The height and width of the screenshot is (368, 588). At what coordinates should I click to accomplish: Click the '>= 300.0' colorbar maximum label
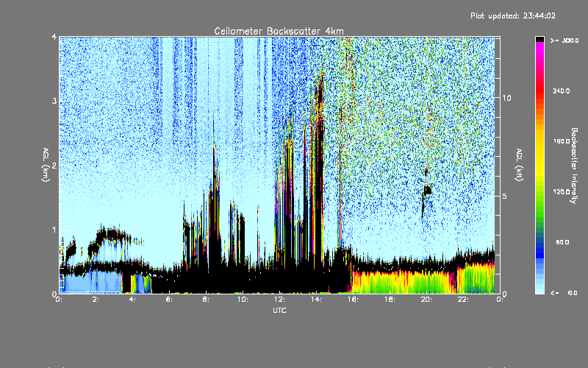point(564,40)
